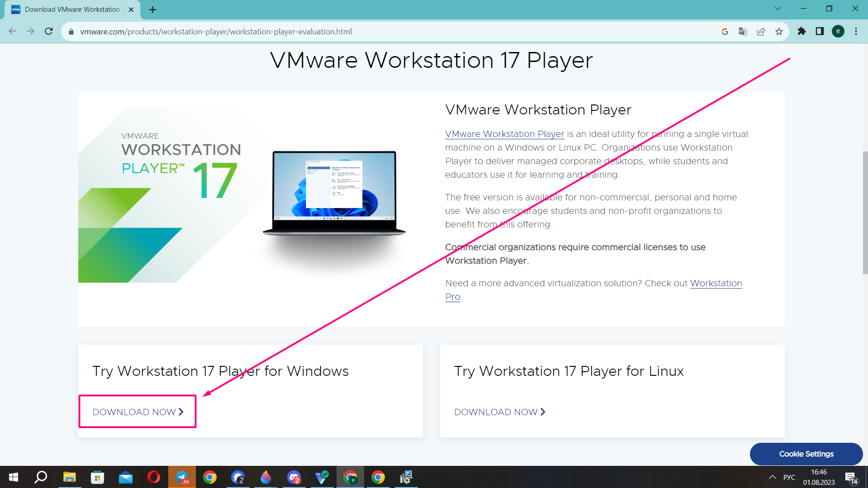Launch Opera browser from the taskbar
This screenshot has width=868, height=488.
click(153, 477)
